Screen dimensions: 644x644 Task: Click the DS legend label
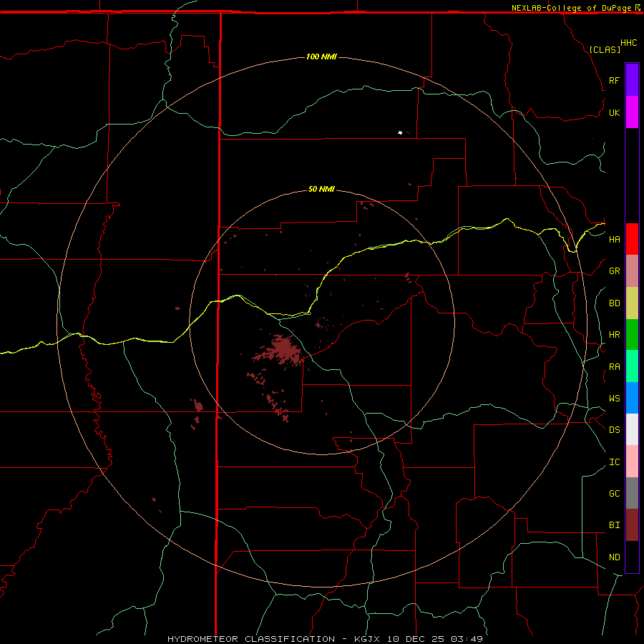614,430
